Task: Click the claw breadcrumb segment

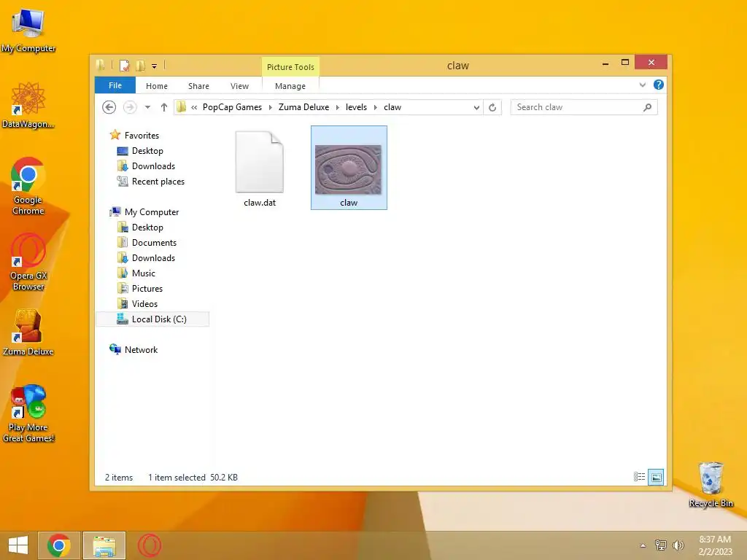Action: coord(392,107)
